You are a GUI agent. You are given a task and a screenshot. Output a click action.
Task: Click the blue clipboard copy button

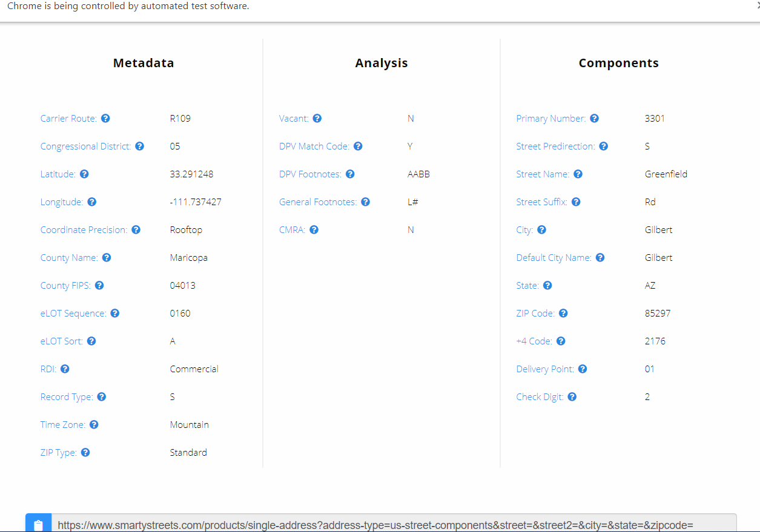(39, 524)
